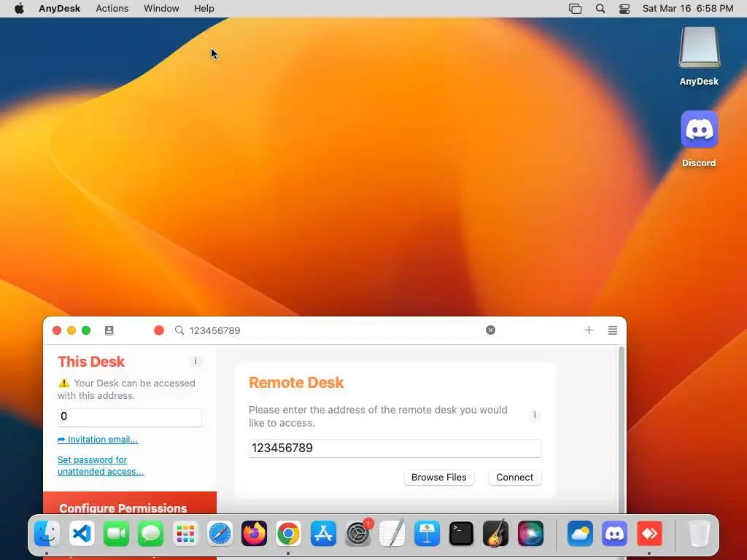Image resolution: width=747 pixels, height=560 pixels.
Task: Clear the address bar with the X icon
Action: pos(490,330)
